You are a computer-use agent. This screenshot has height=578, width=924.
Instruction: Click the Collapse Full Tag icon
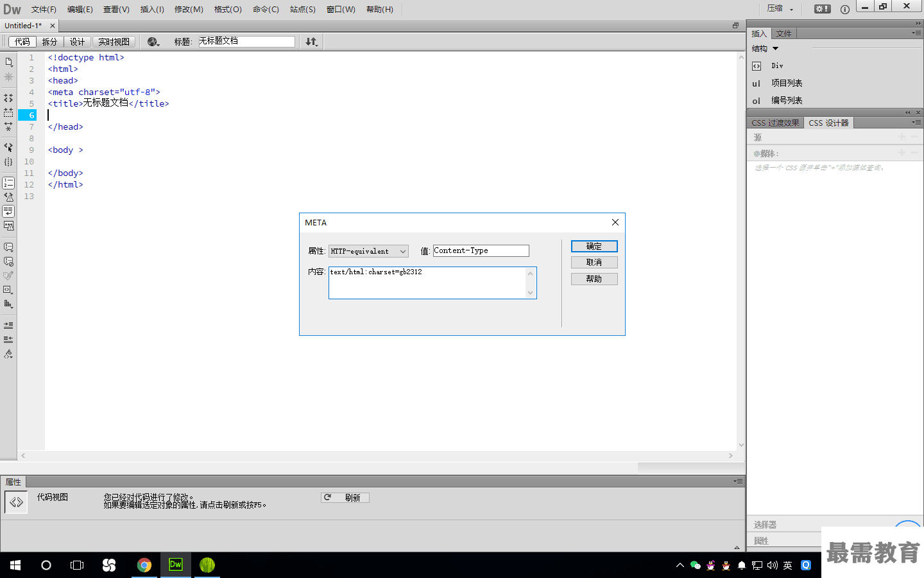pyautogui.click(x=8, y=98)
